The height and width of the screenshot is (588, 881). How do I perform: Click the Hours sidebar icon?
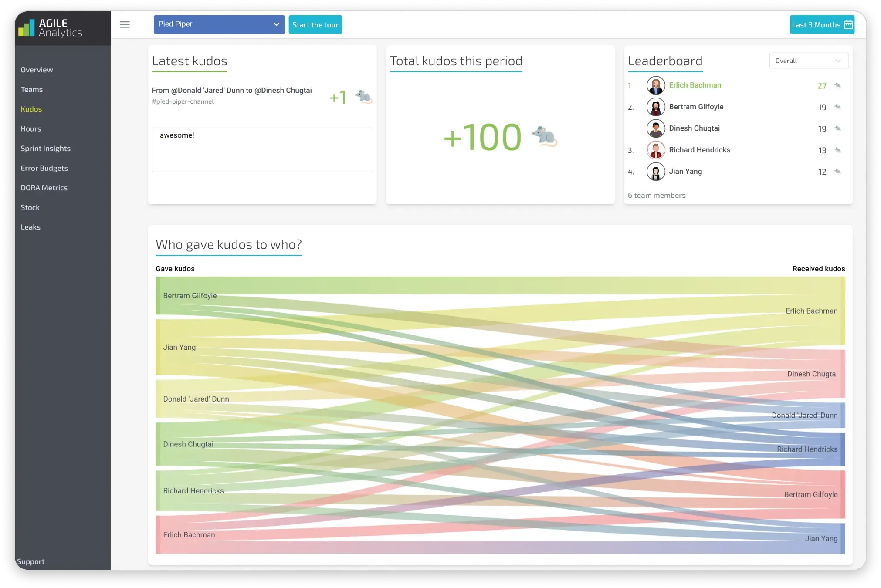(x=30, y=128)
